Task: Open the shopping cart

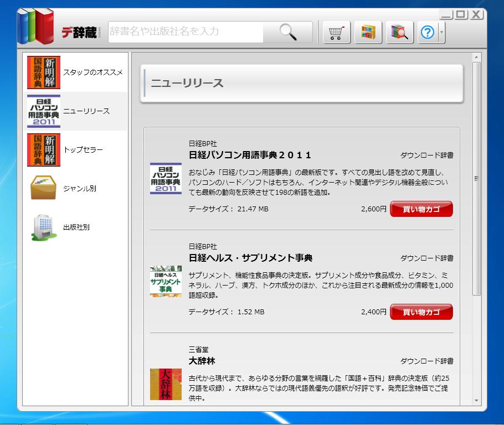Action: (336, 32)
